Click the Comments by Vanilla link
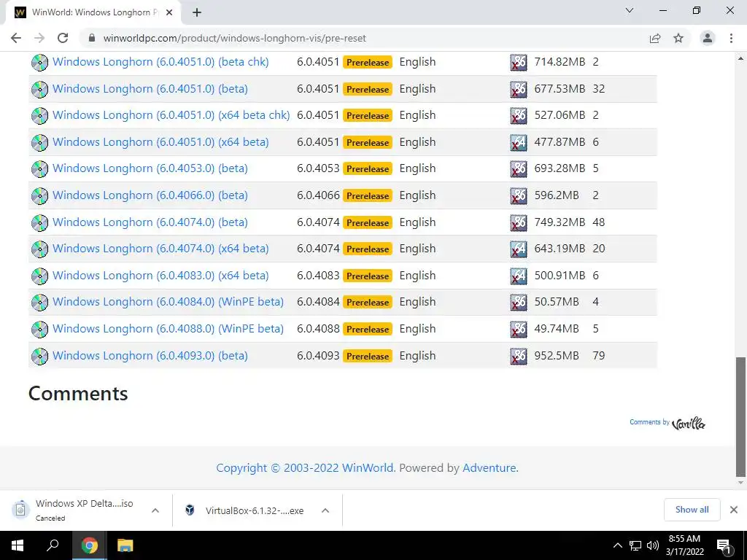Image resolution: width=747 pixels, height=560 pixels. pos(667,422)
